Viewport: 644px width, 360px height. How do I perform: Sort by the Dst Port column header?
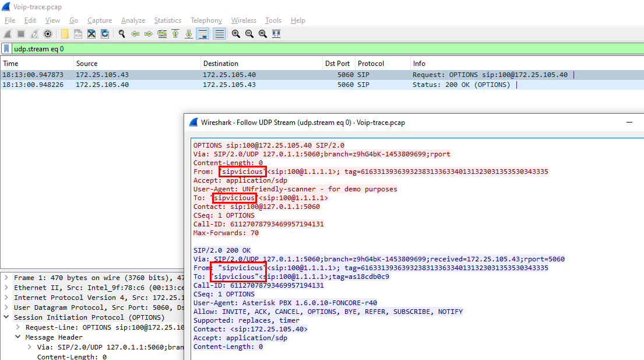click(339, 64)
